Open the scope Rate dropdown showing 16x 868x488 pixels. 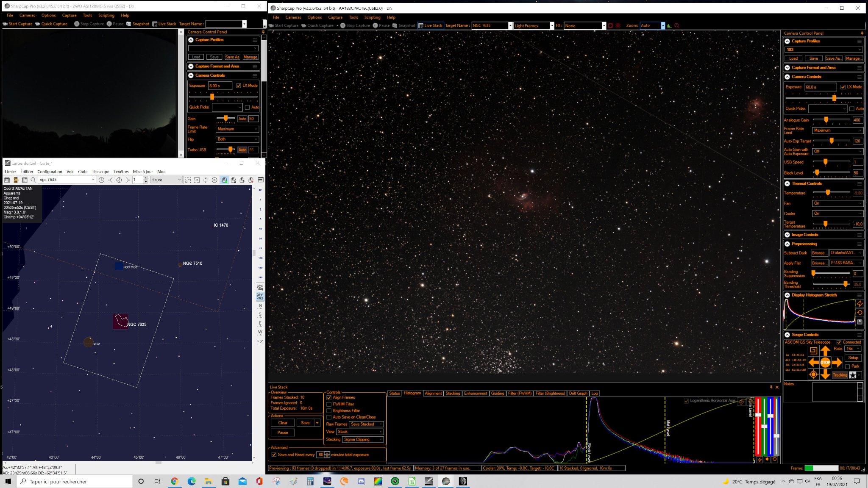pyautogui.click(x=853, y=349)
